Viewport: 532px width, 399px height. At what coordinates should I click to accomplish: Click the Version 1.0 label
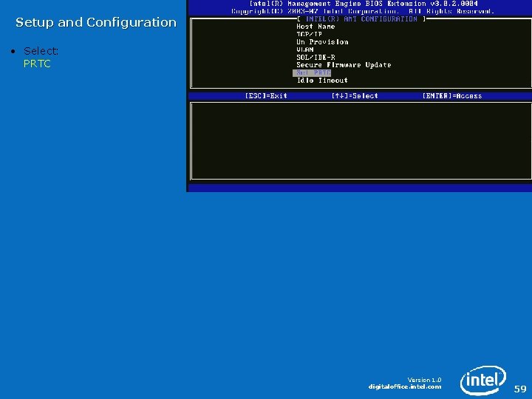point(424,380)
